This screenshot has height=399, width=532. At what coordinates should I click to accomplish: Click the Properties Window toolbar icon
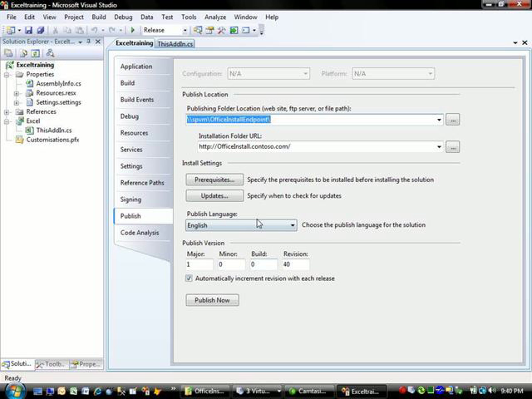[x=209, y=30]
